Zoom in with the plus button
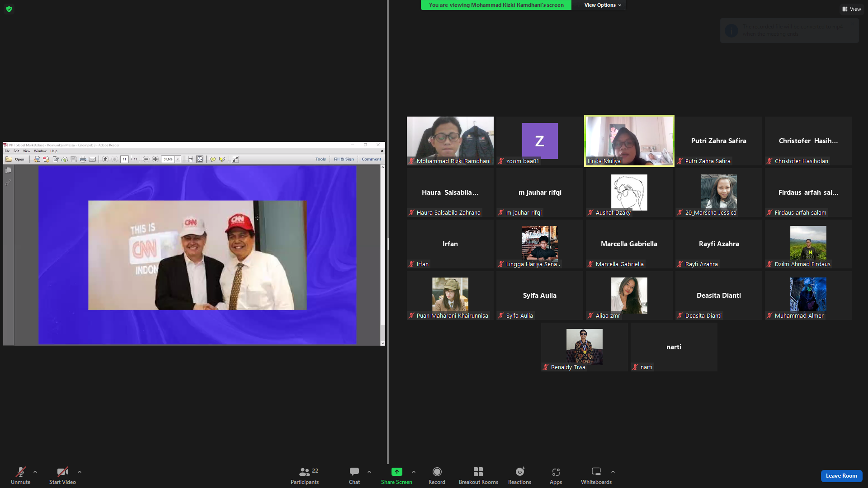 pyautogui.click(x=156, y=159)
